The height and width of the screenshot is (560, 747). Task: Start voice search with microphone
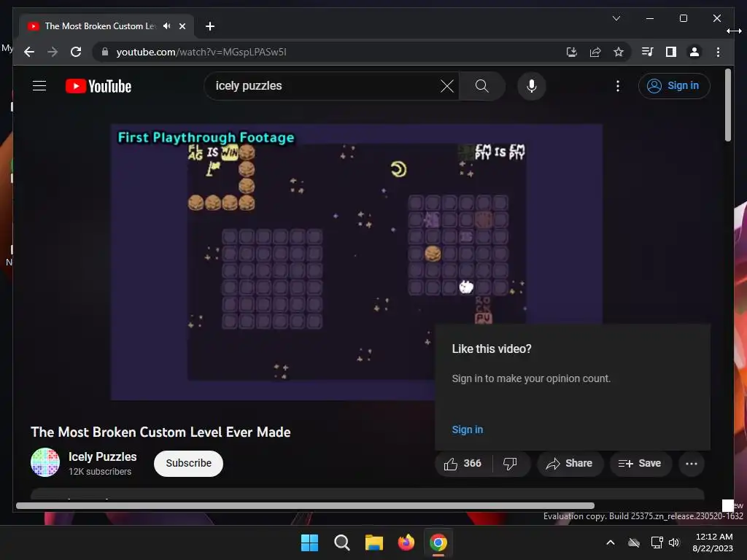tap(532, 86)
